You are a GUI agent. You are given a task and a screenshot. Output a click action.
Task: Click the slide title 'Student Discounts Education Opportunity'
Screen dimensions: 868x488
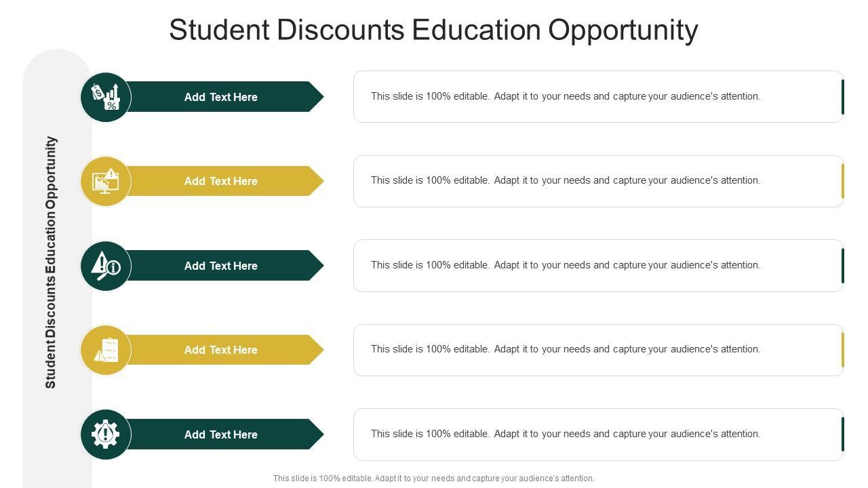(433, 30)
